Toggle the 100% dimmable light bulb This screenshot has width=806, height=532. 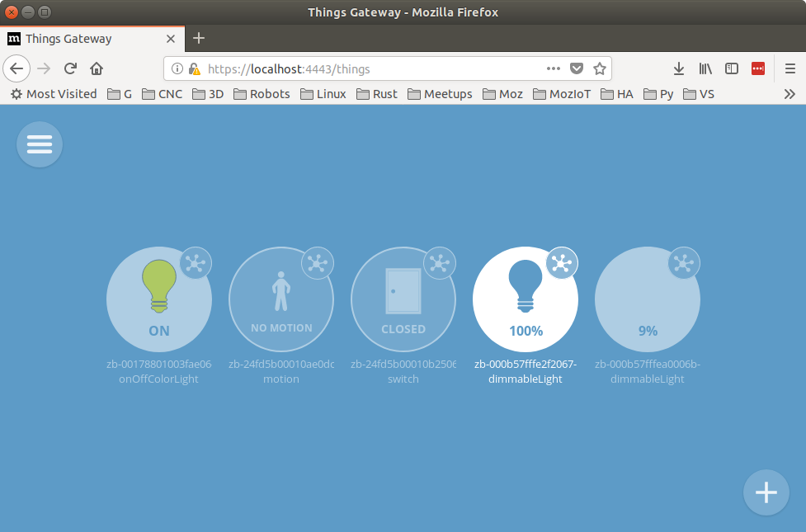(526, 285)
